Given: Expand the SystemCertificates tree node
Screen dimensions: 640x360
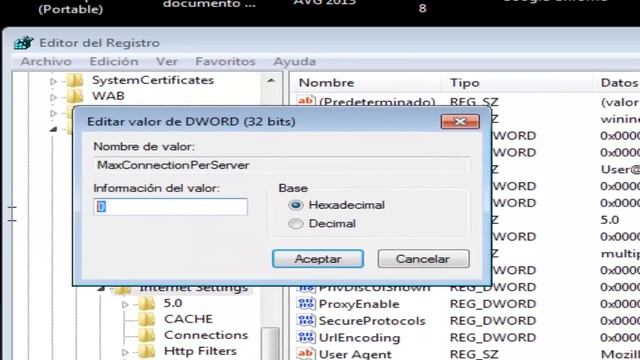Looking at the screenshot, I should click(53, 82).
